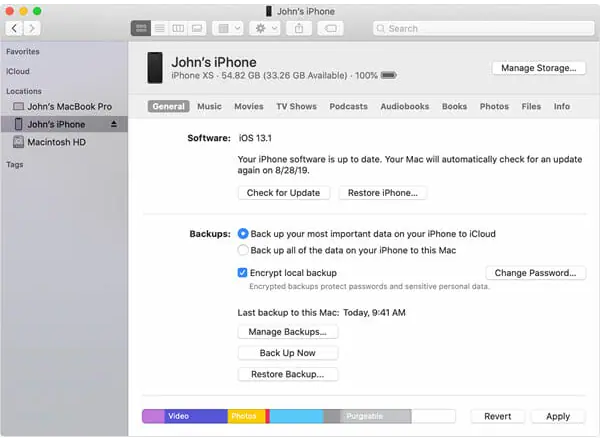Switch to the Movies tab
This screenshot has height=444, width=612.
(249, 106)
